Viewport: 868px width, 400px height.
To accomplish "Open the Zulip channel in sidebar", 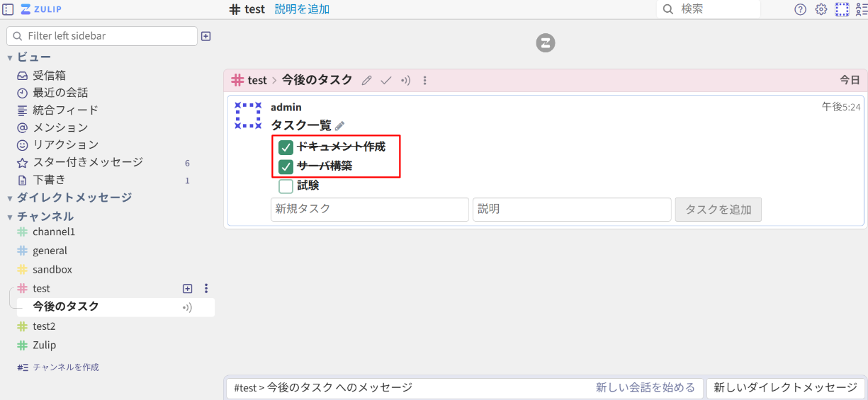I will [44, 345].
